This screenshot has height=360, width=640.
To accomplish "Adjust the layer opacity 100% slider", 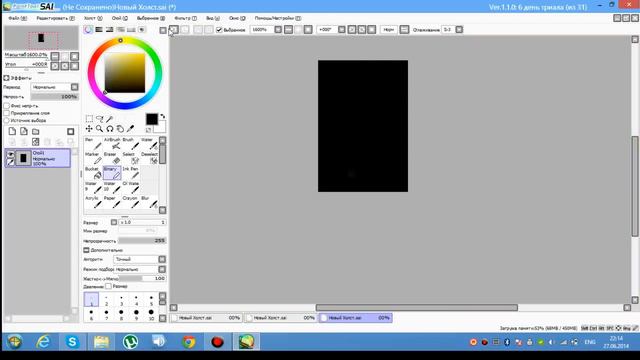I will point(54,97).
